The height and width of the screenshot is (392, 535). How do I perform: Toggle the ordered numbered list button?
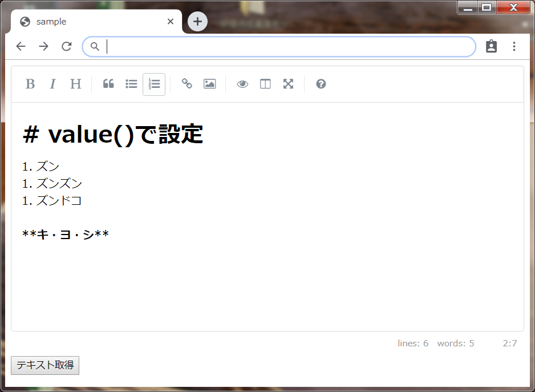pos(154,84)
